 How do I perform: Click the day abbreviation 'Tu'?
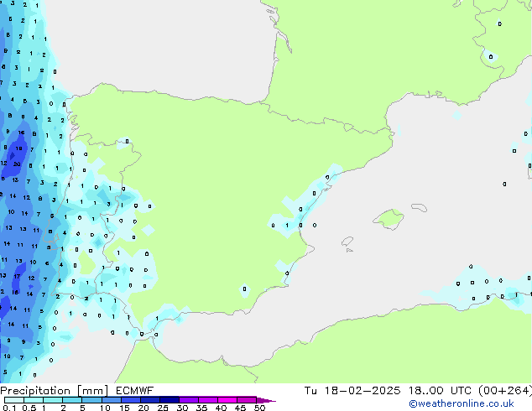coord(310,391)
